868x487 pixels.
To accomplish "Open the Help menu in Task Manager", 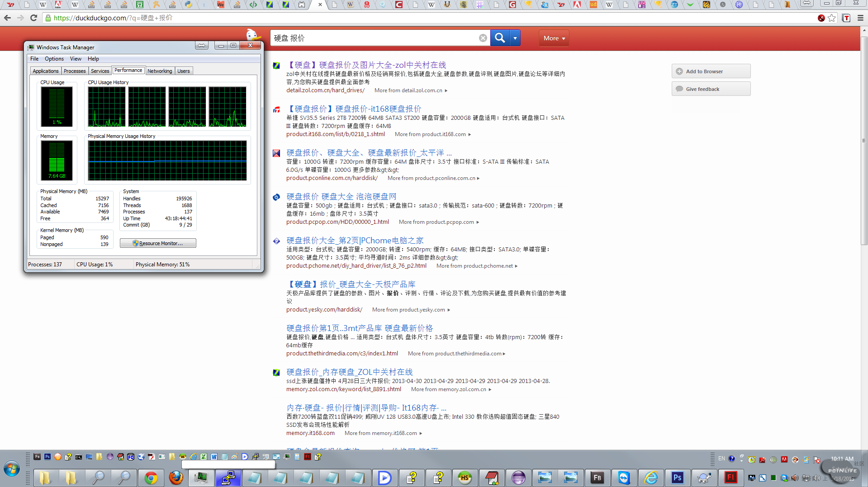I will [93, 59].
